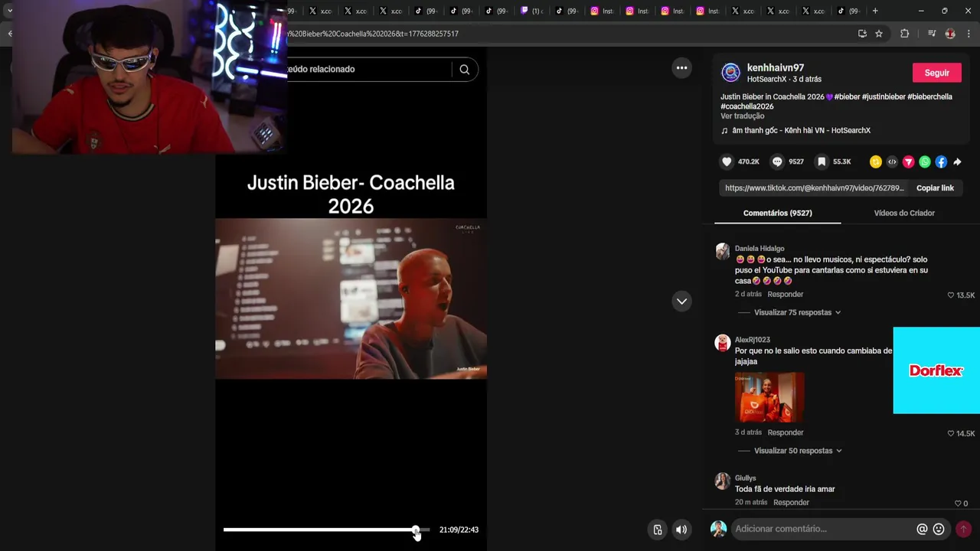Click the install app icon in the address bar
This screenshot has width=980, height=551.
pyautogui.click(x=862, y=34)
